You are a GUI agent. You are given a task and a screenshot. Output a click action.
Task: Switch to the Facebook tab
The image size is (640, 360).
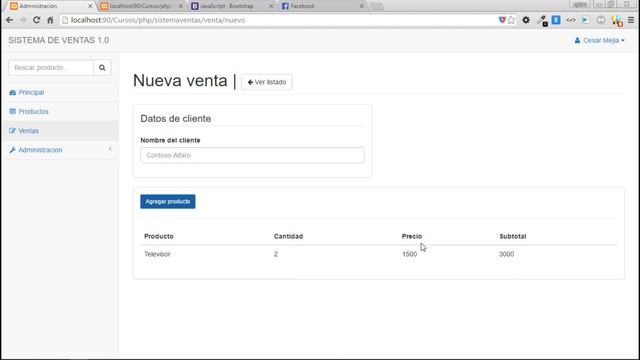(x=322, y=6)
